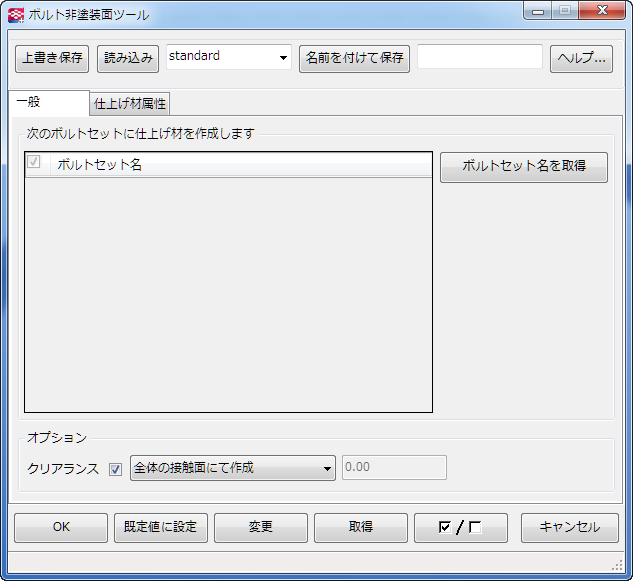Click the 読み込み button
633x581 pixels.
point(128,59)
